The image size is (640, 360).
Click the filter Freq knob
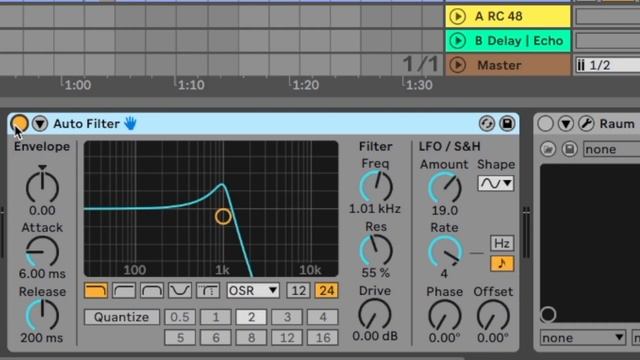point(376,186)
